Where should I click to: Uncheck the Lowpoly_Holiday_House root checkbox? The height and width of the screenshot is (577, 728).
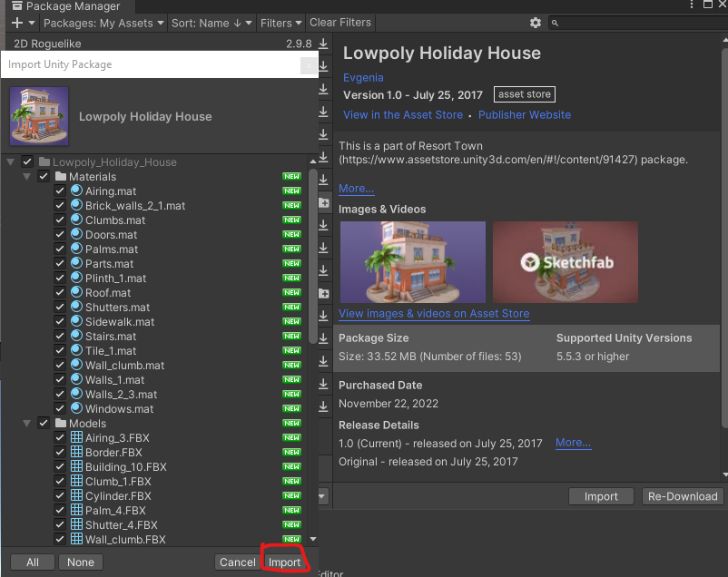[27, 161]
